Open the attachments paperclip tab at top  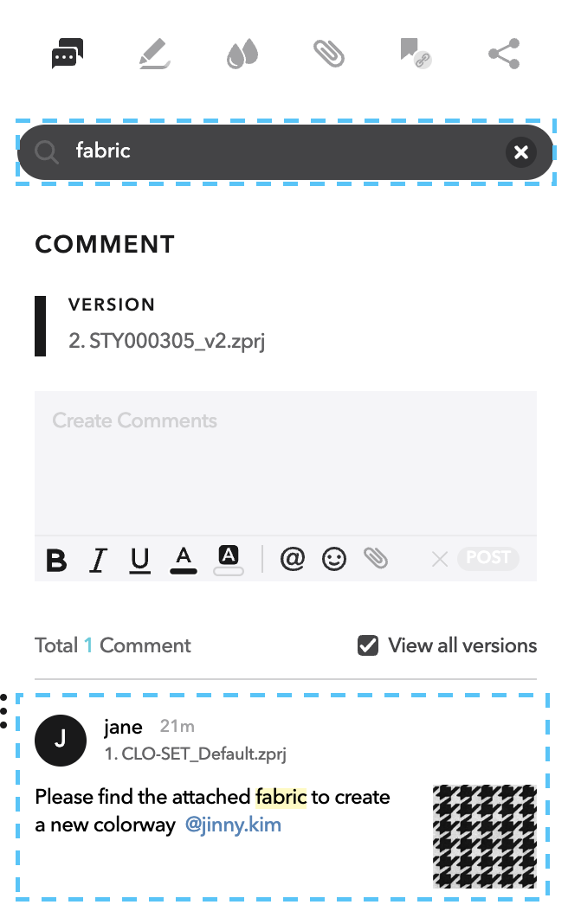tap(329, 54)
